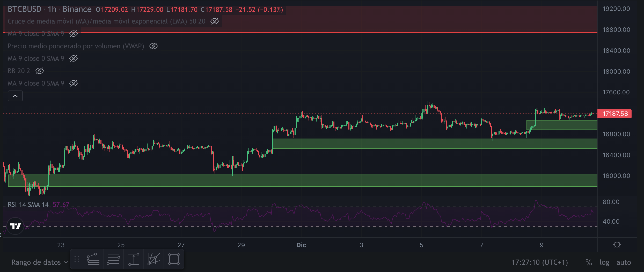Screen dimensions: 644x272
Task: Select the Gann fan drawing tool
Action: coord(154,259)
